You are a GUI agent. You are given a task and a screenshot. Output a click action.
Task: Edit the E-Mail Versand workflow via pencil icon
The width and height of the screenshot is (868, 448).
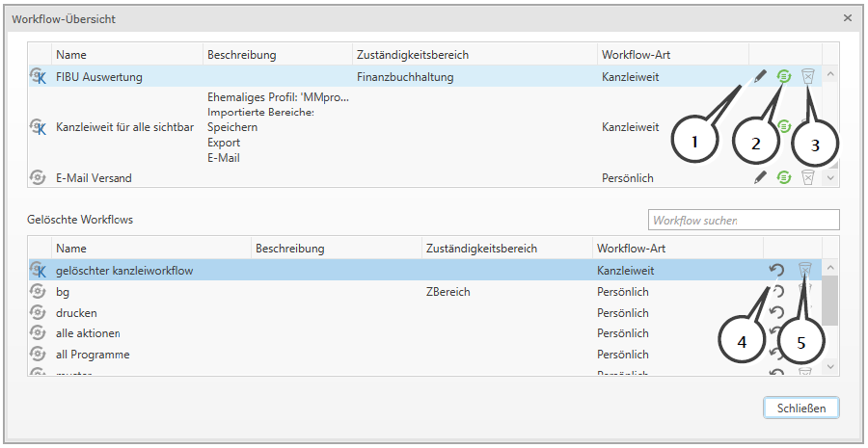(760, 177)
